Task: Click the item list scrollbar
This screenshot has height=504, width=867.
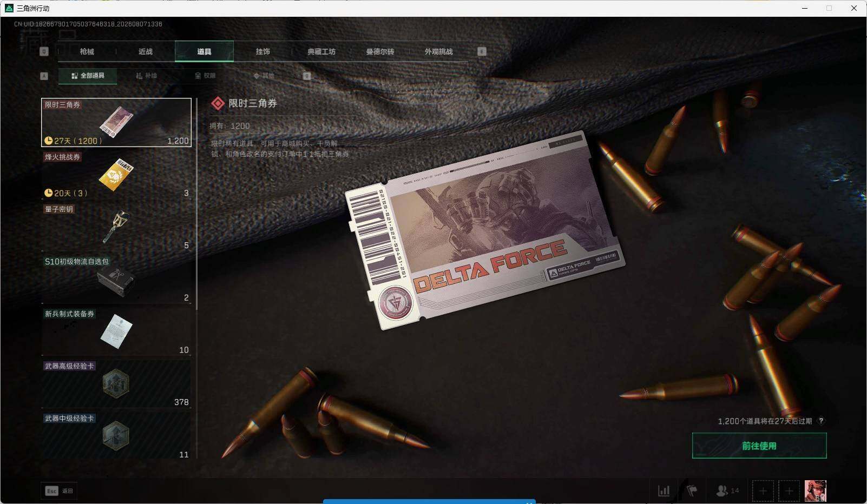Action: click(196, 204)
